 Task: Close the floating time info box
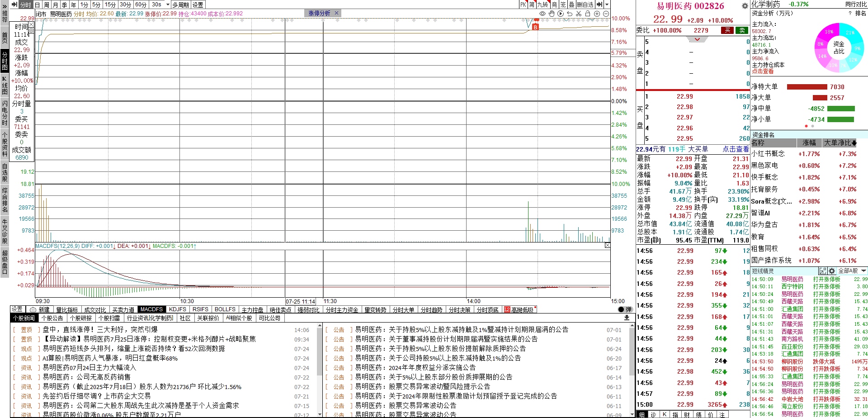coord(32,24)
